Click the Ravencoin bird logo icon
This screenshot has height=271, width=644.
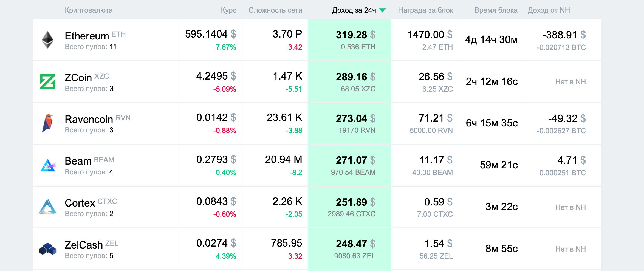tap(47, 123)
